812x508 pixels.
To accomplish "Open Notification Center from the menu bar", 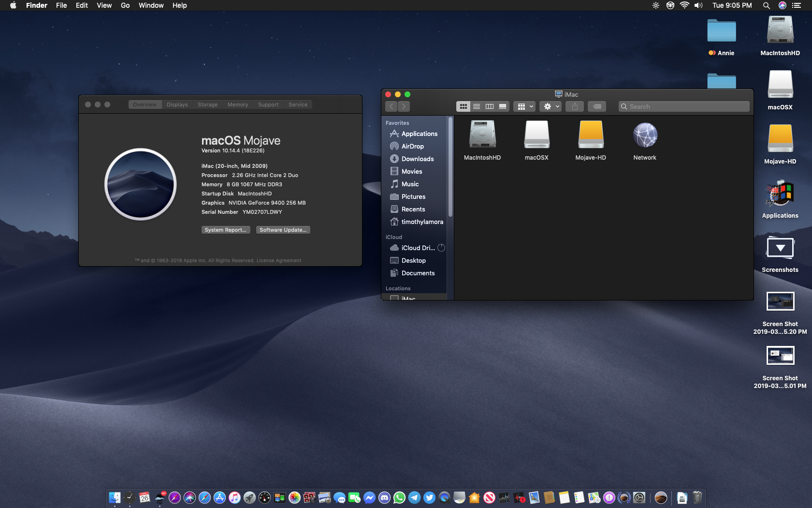I will tap(797, 5).
